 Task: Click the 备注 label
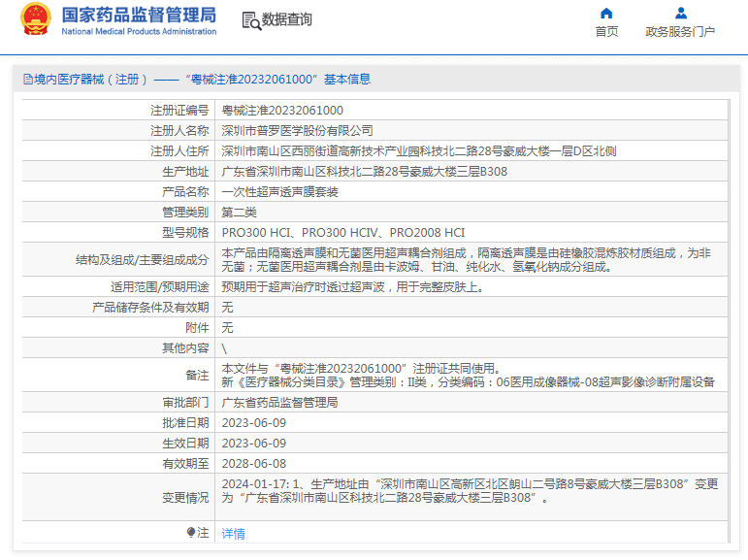click(197, 376)
